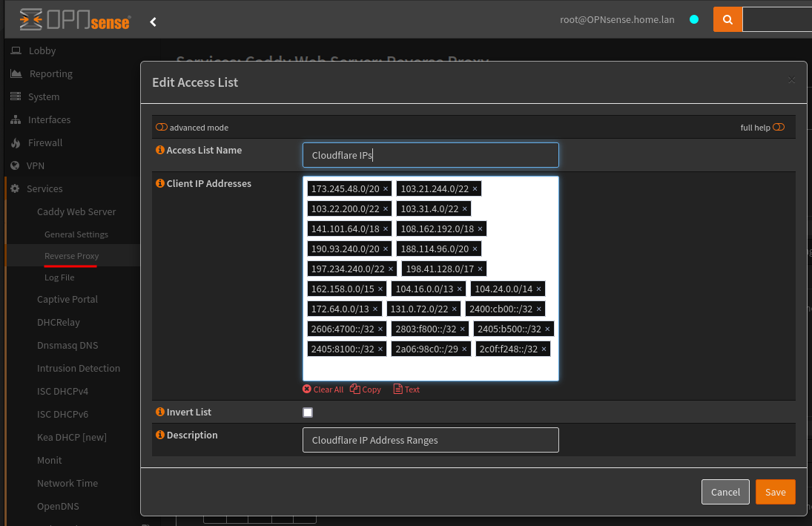Click info icon beside Access List Name

coord(160,150)
